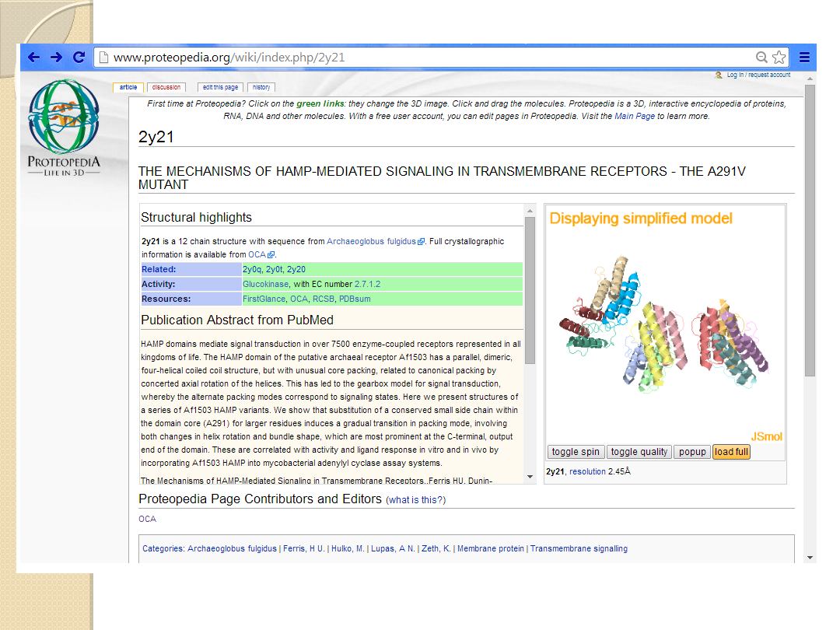Bookmark this page with star icon
840x630 pixels.
click(x=779, y=58)
